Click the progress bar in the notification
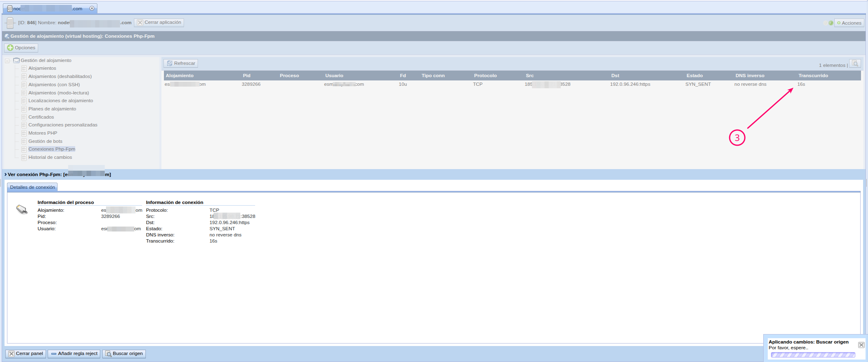Screen dimensions: 868x362 (x=813, y=355)
